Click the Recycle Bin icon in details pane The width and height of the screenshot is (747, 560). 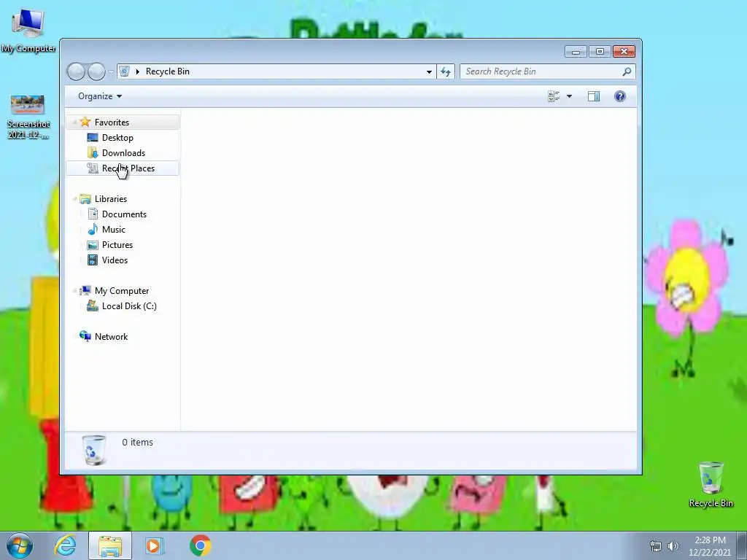[x=94, y=449]
